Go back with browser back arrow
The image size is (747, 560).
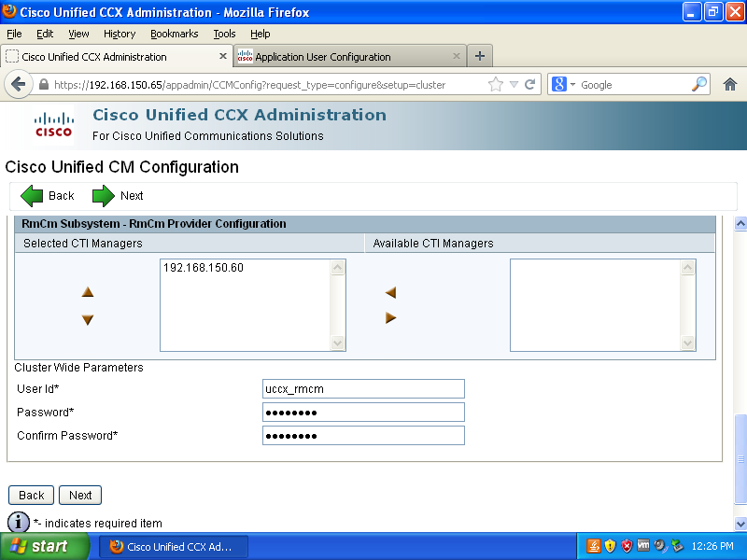pos(18,85)
